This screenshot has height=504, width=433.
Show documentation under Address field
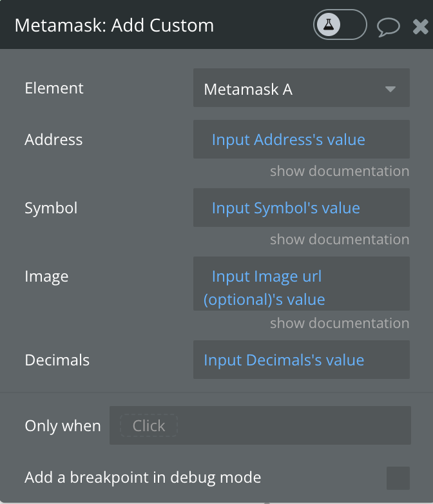(x=340, y=171)
